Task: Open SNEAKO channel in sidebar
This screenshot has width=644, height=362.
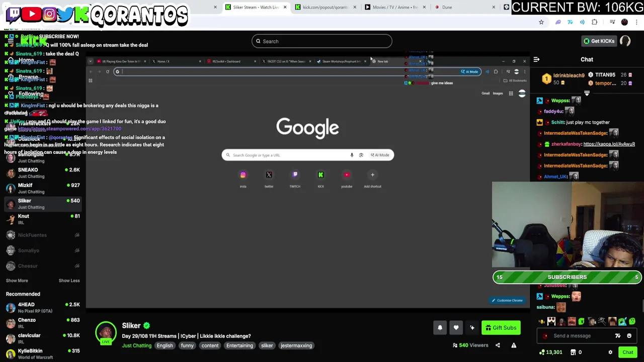Action: (x=43, y=172)
